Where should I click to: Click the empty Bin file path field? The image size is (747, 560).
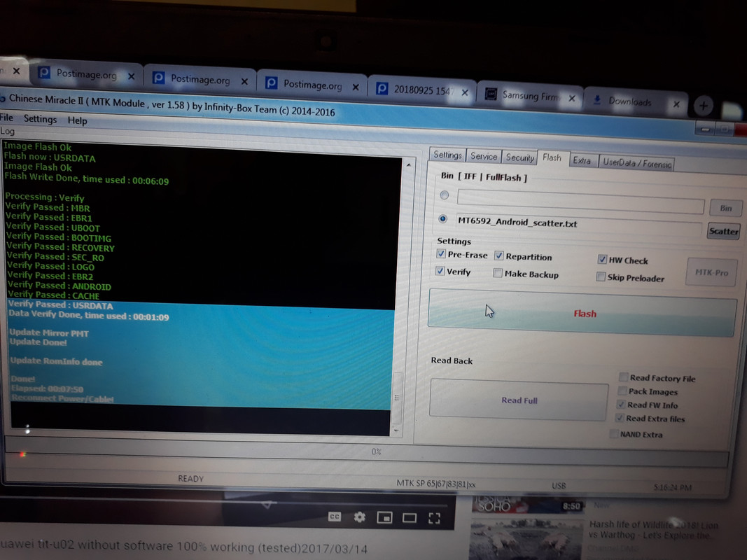pos(580,200)
